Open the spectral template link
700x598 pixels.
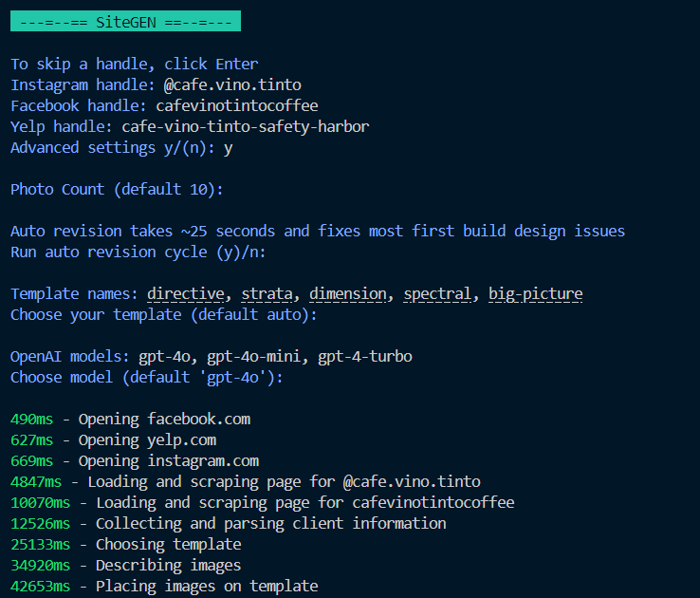(x=437, y=294)
